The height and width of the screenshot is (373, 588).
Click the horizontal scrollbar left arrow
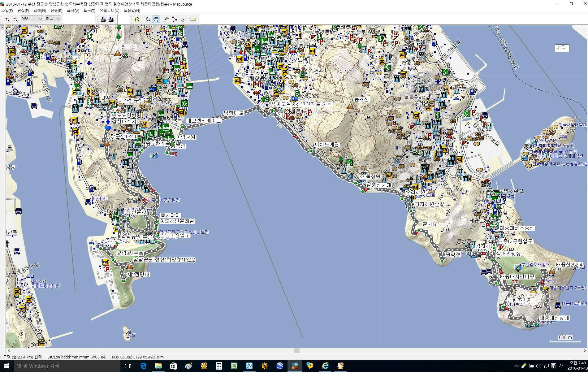tap(8, 351)
